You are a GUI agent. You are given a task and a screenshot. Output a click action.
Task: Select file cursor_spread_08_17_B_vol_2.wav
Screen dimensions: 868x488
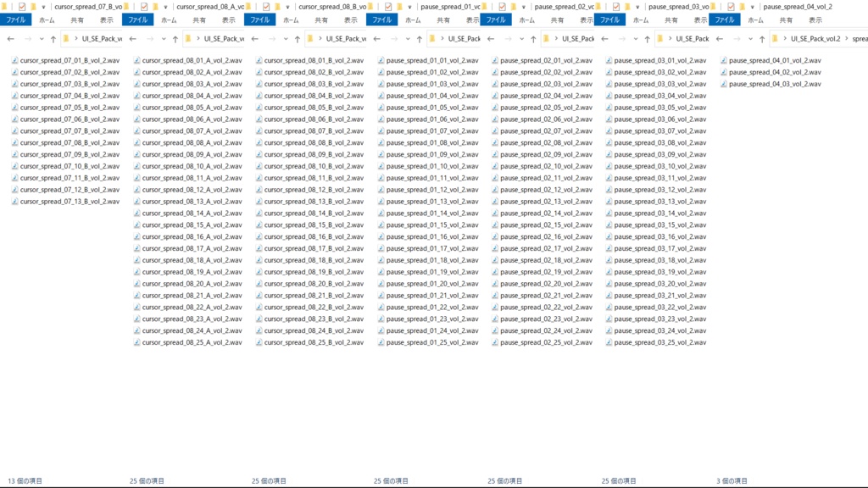tap(310, 248)
